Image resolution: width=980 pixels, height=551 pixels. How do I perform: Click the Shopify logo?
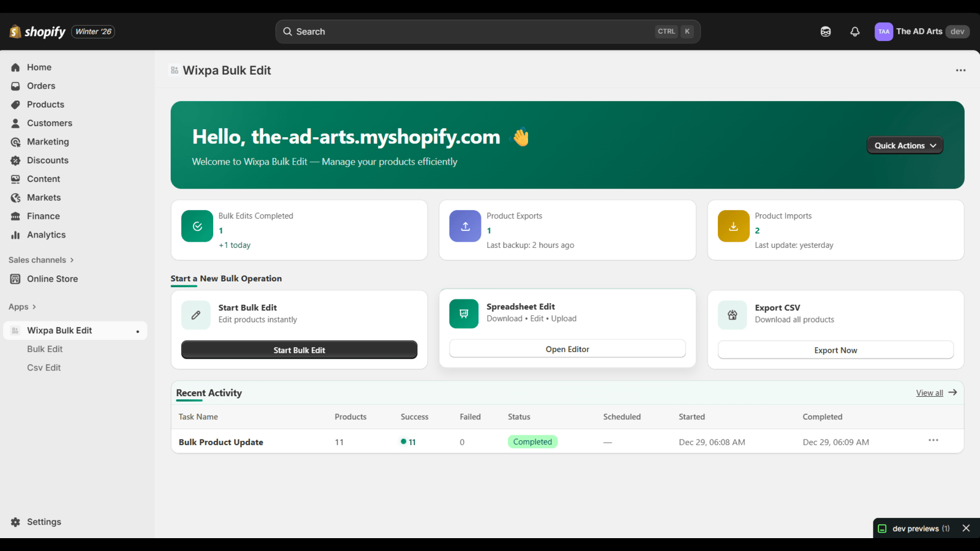(37, 31)
